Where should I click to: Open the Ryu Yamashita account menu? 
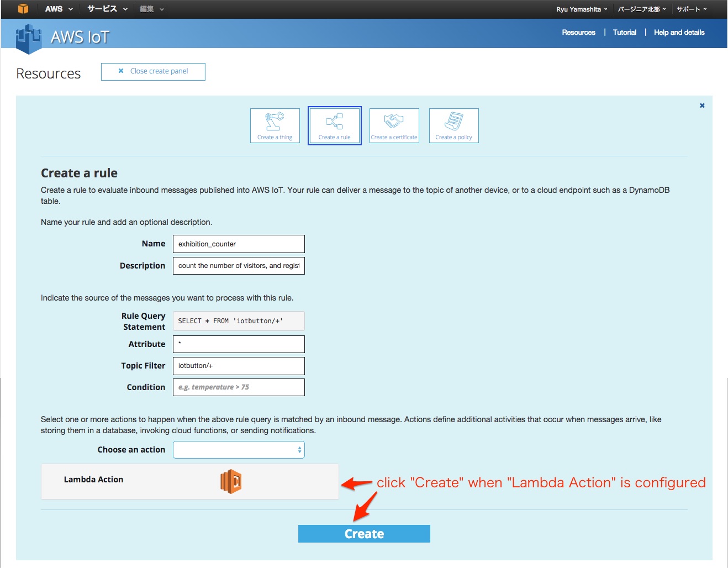click(x=582, y=9)
